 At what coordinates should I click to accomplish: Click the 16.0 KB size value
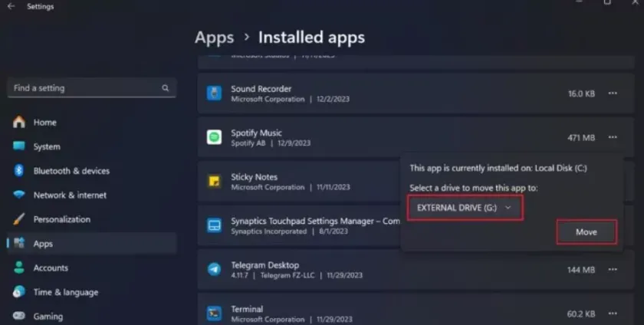coord(581,94)
